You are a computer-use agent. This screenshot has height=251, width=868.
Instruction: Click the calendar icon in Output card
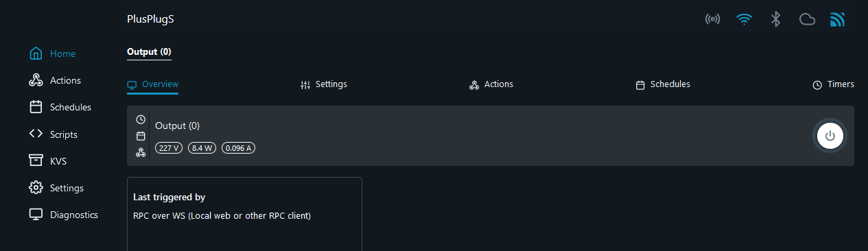pos(141,136)
